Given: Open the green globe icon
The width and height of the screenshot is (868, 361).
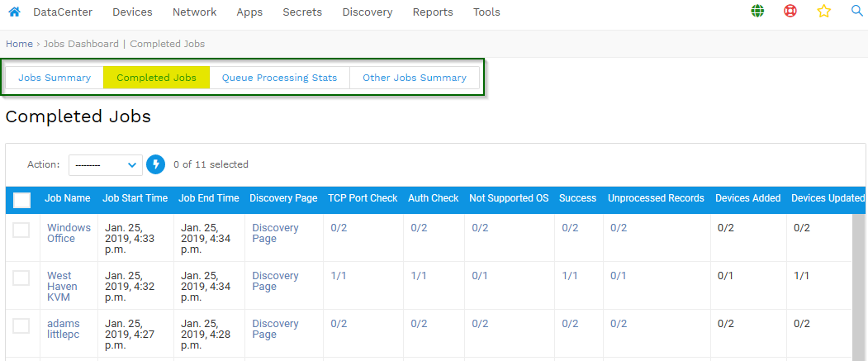Looking at the screenshot, I should (x=757, y=11).
